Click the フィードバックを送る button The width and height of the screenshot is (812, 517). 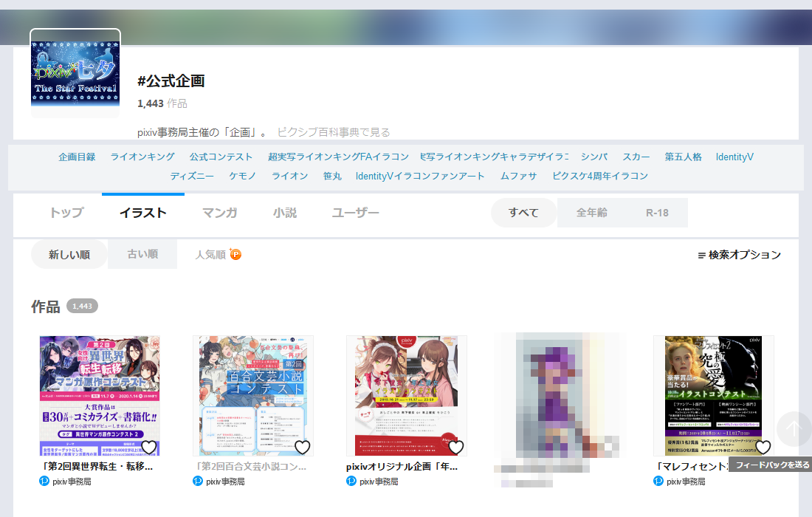pyautogui.click(x=771, y=465)
